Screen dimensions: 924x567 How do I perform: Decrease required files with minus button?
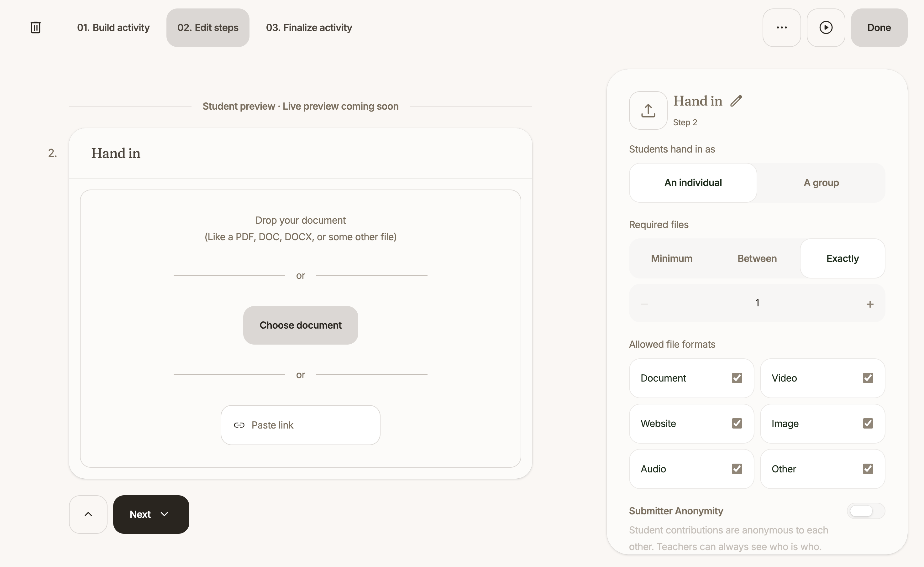(x=644, y=304)
